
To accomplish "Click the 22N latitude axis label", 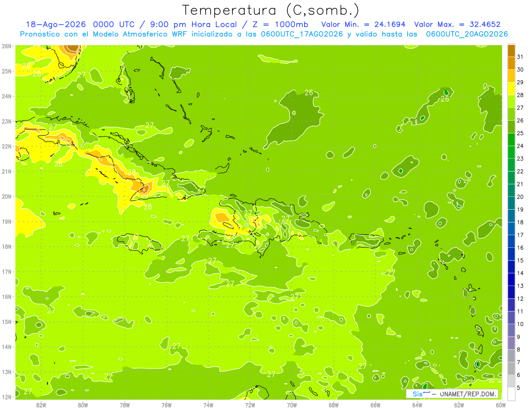I will pos(7,146).
